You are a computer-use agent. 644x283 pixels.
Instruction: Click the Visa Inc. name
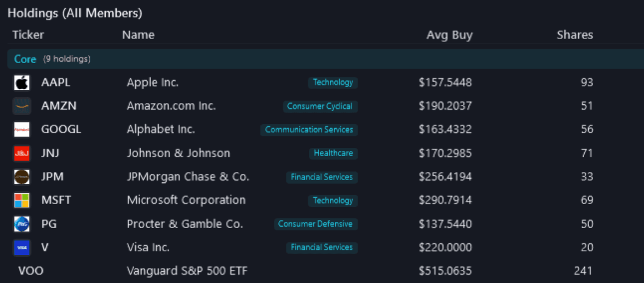point(148,248)
